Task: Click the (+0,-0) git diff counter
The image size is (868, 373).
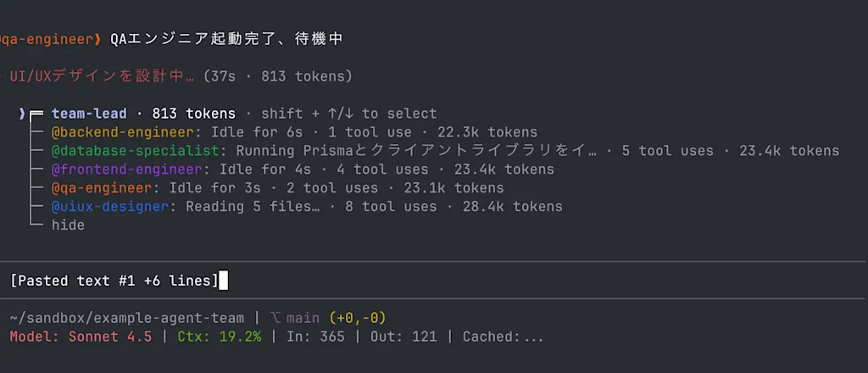Action: [357, 318]
